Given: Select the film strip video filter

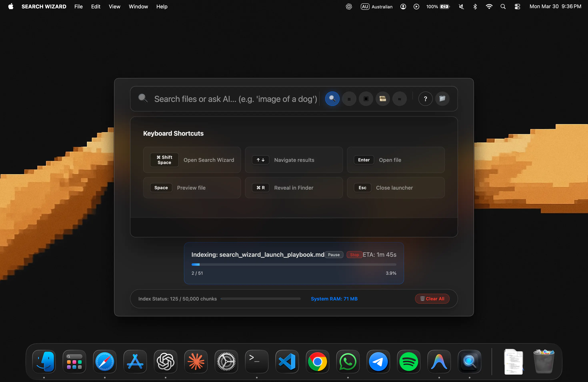Looking at the screenshot, I should tap(383, 99).
